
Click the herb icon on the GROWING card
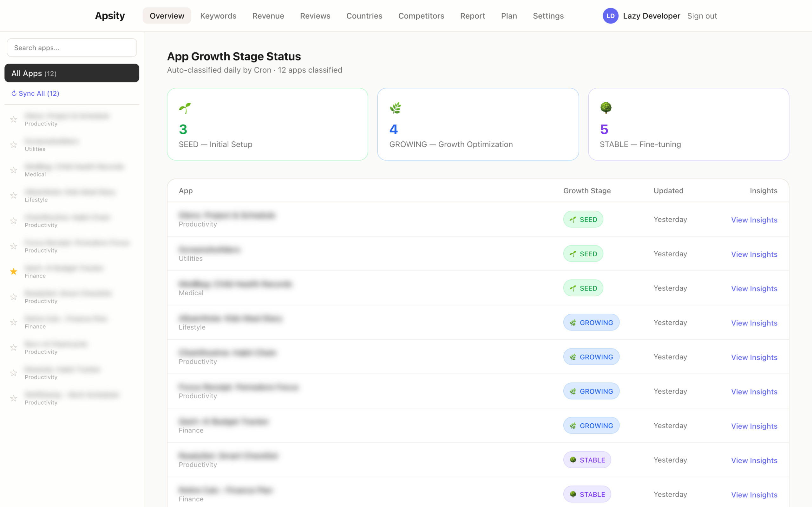[395, 108]
